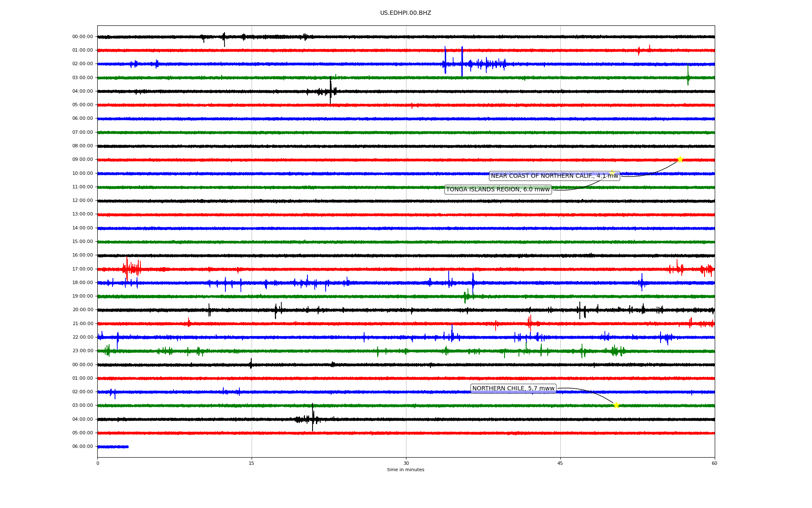Click the plot title US.EDHPI.00.BHZ
Viewport: 812px width, 508px height.
pyautogui.click(x=406, y=13)
